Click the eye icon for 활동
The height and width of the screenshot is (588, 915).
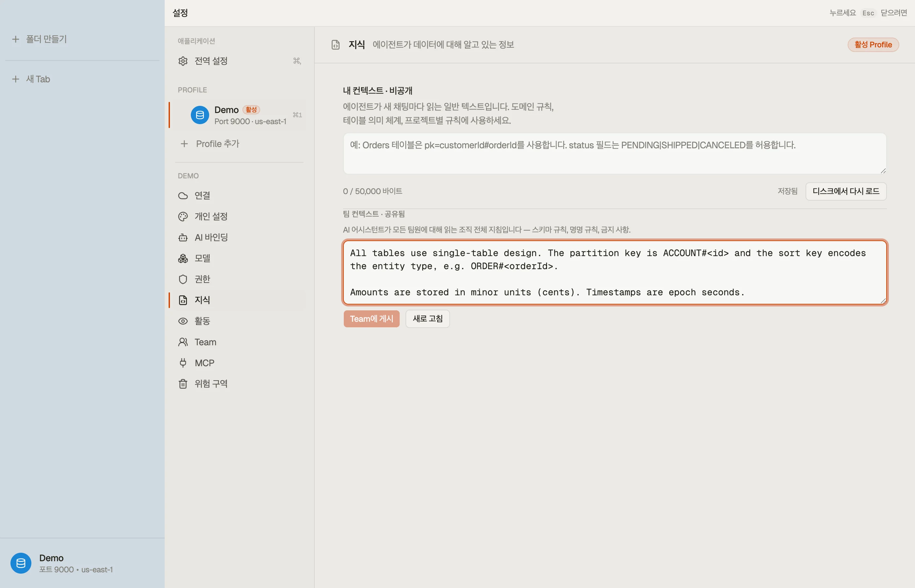(183, 321)
